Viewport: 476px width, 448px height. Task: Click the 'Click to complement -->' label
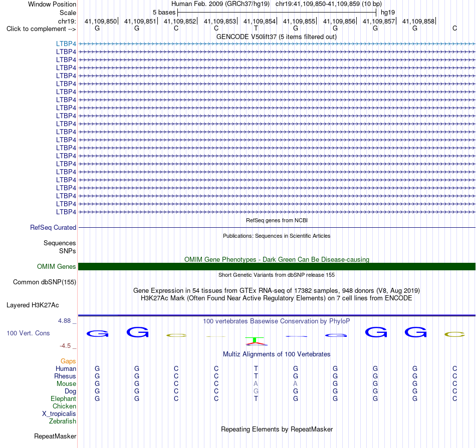click(41, 29)
